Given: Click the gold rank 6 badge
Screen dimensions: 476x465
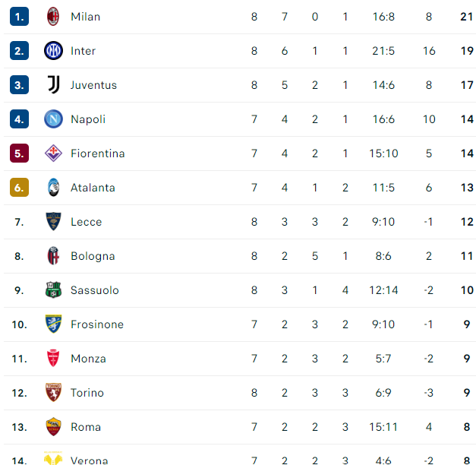Looking at the screenshot, I should point(19,188).
